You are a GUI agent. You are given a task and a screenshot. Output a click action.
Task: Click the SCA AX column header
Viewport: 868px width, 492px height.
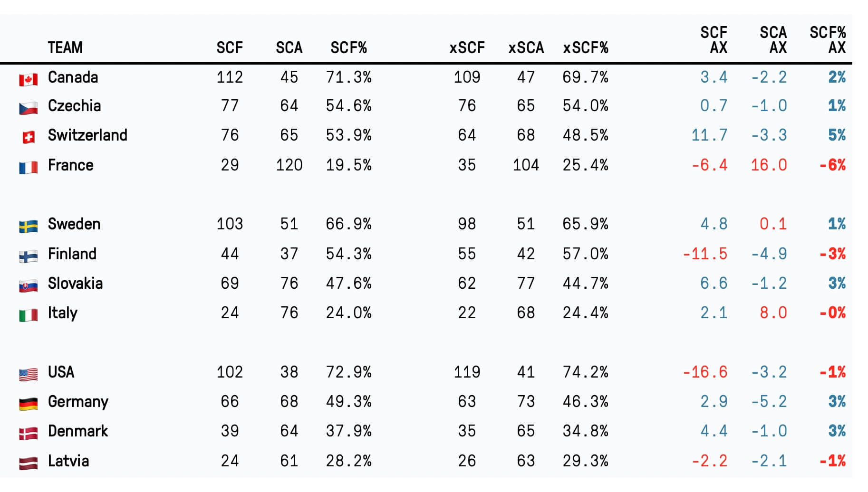click(x=773, y=40)
